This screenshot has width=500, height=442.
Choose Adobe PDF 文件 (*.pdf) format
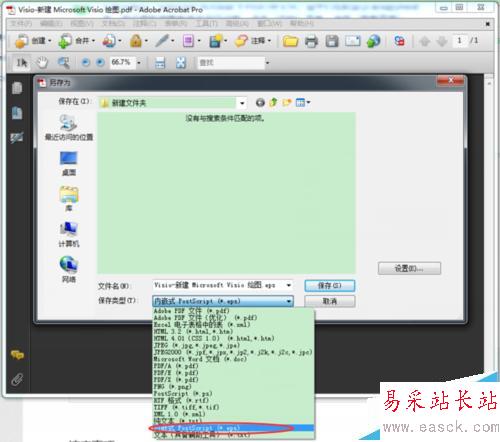[233, 311]
